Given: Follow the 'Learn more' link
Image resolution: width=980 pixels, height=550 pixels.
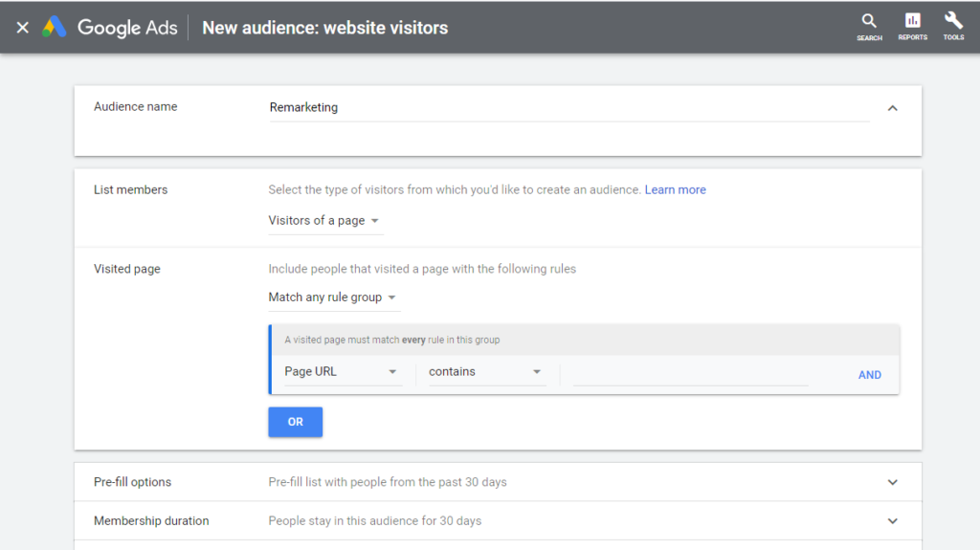Looking at the screenshot, I should point(675,190).
